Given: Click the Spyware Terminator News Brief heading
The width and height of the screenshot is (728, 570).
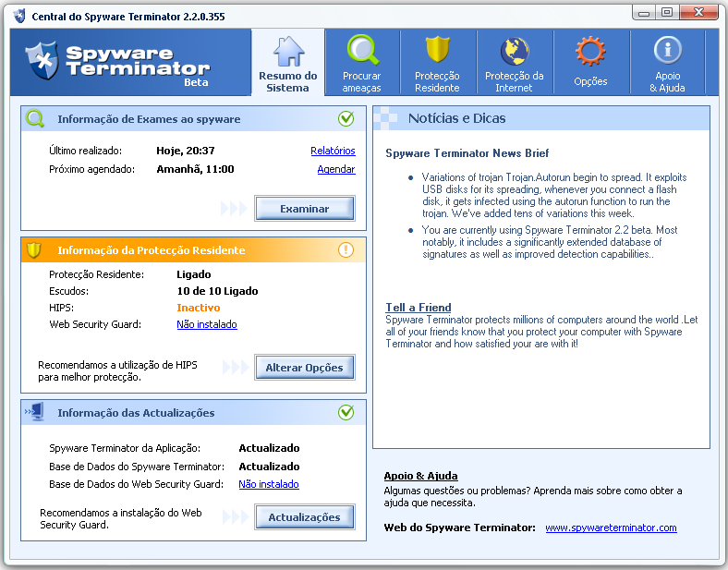Looking at the screenshot, I should 467,153.
